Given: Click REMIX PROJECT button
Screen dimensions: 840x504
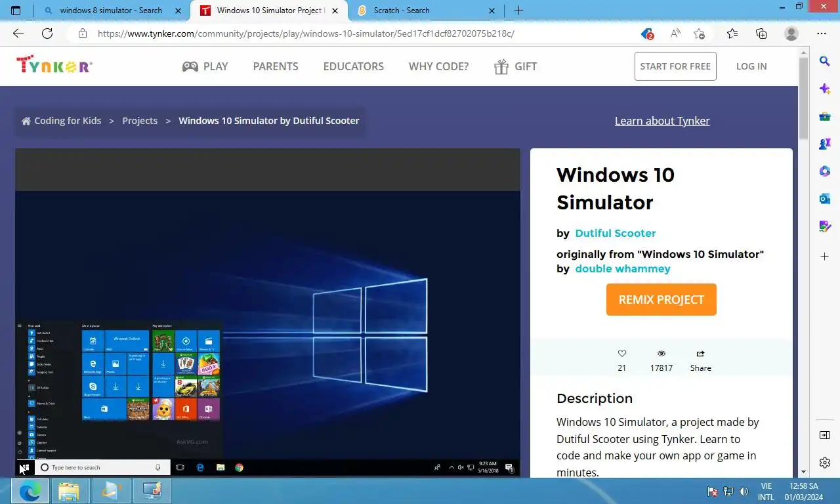Looking at the screenshot, I should tap(661, 299).
